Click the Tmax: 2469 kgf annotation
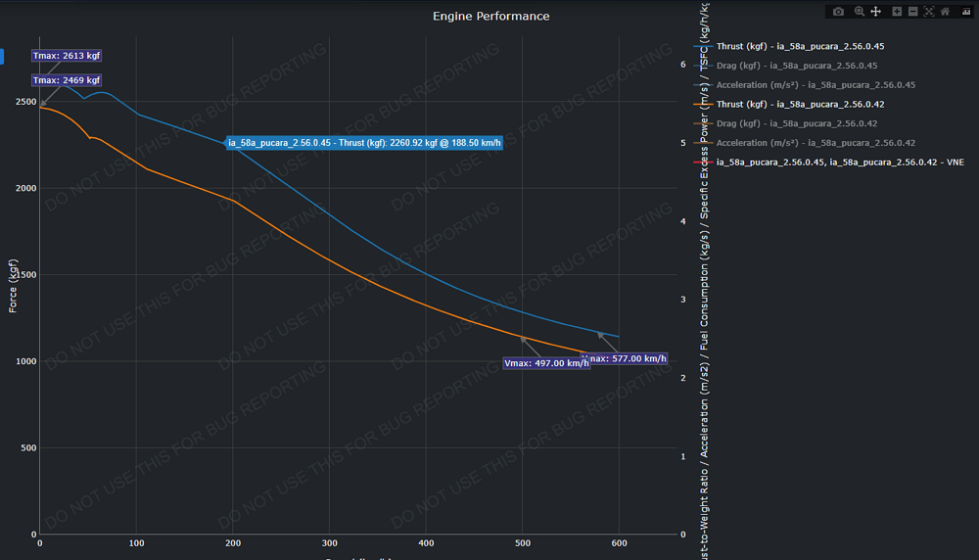 [x=67, y=80]
